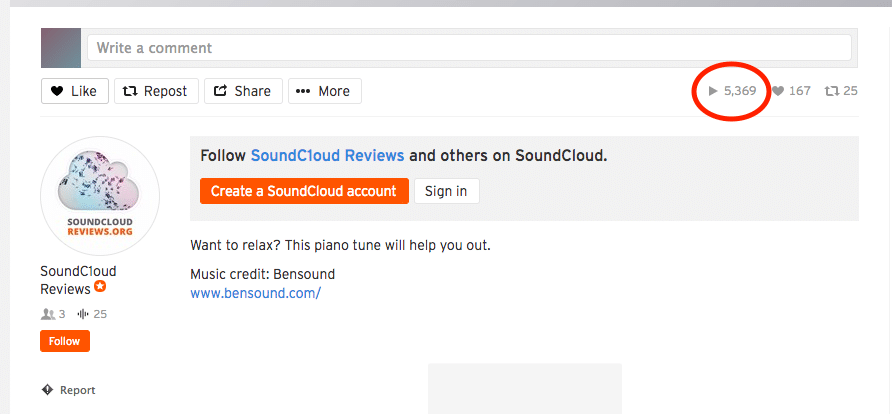Follow SoundC1oud Reviews with orange button
Viewport: 892px width, 414px height.
65,341
